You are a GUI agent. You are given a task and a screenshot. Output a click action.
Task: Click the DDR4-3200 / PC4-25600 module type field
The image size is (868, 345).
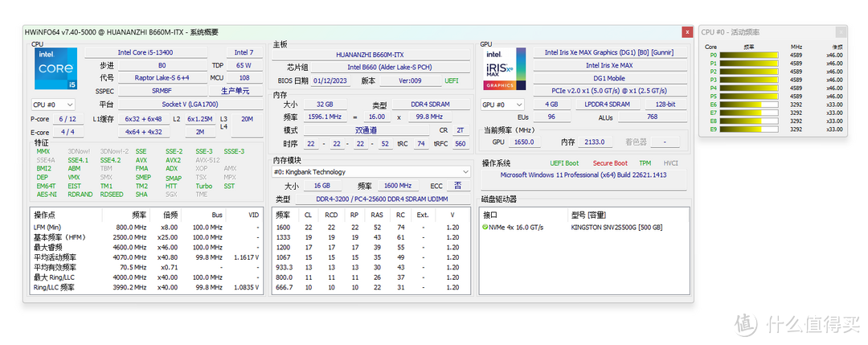[382, 199]
